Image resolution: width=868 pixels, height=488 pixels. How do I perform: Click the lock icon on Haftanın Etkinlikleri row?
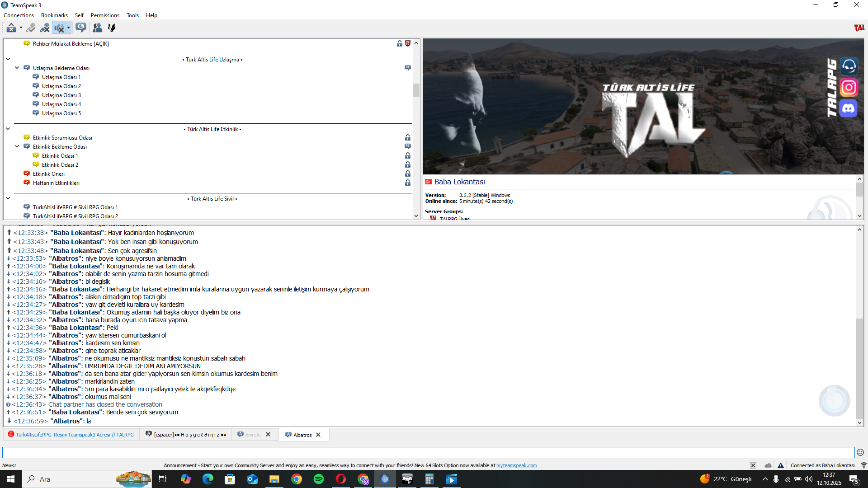pyautogui.click(x=408, y=183)
